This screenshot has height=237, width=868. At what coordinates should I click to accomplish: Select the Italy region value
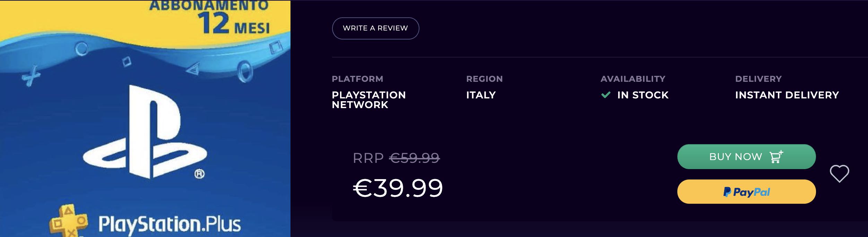tap(481, 95)
